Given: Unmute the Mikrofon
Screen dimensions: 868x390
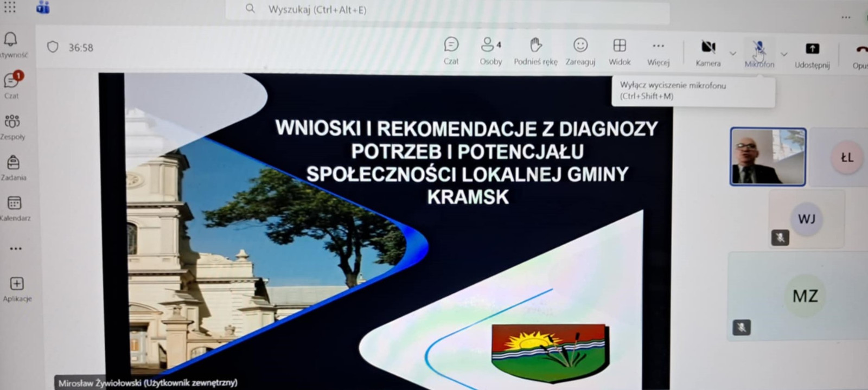Looking at the screenshot, I should tap(759, 53).
